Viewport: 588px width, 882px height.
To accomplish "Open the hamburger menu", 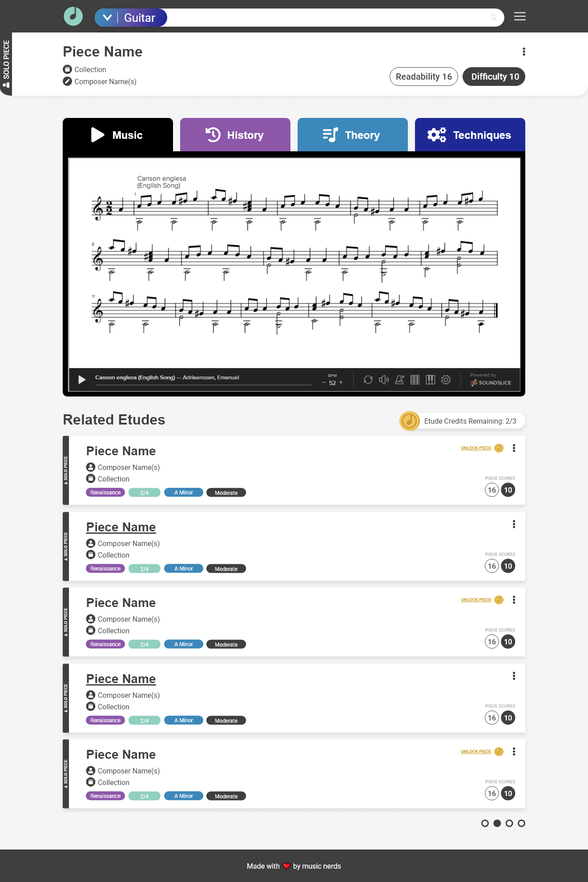I will coord(520,17).
